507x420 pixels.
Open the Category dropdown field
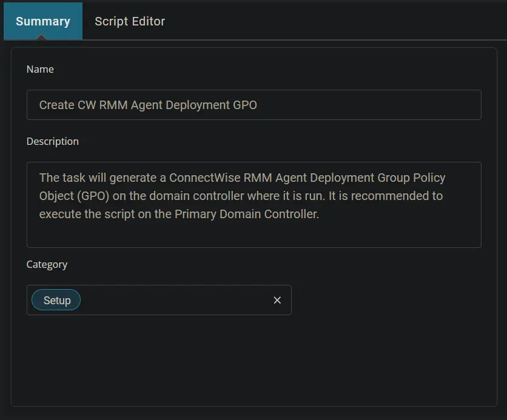[x=159, y=300]
